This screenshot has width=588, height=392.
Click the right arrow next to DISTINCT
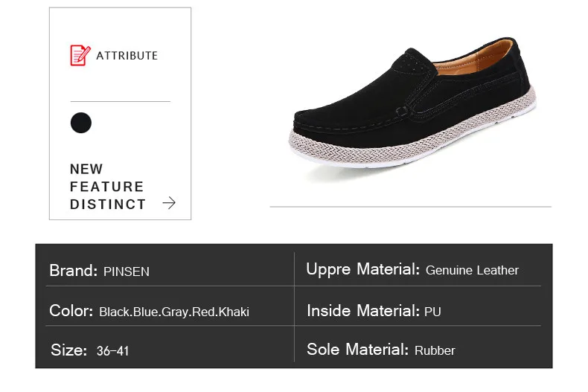tap(169, 203)
